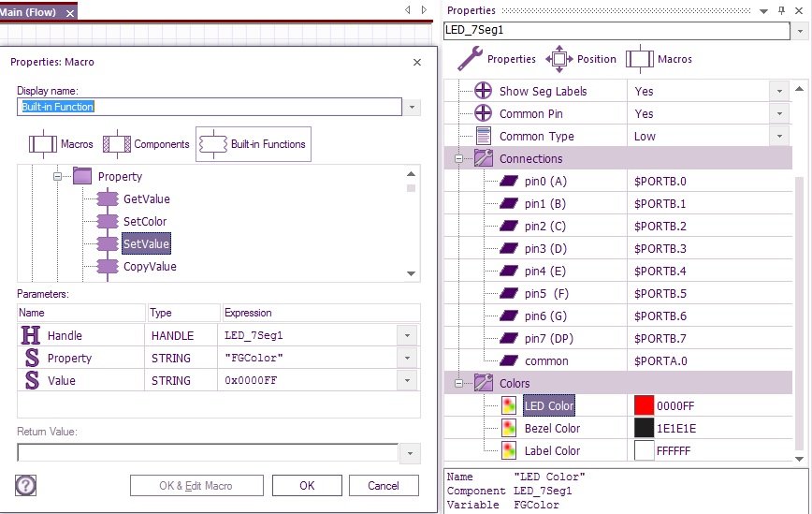Image resolution: width=812 pixels, height=514 pixels.
Task: Click the red LED Color swatch
Action: [x=644, y=405]
